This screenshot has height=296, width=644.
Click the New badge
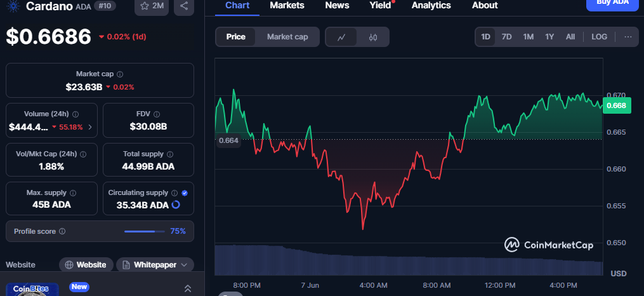79,286
